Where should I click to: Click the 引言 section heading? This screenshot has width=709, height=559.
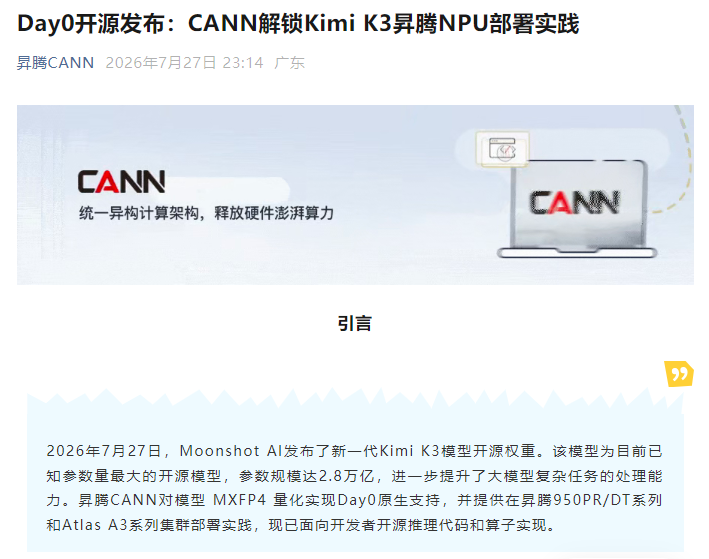[354, 323]
